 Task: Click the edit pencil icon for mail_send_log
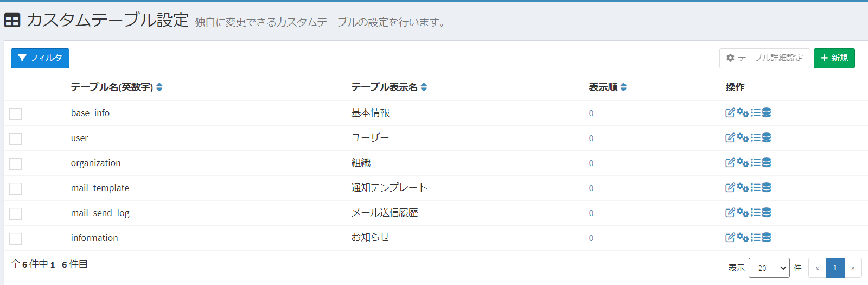[730, 213]
